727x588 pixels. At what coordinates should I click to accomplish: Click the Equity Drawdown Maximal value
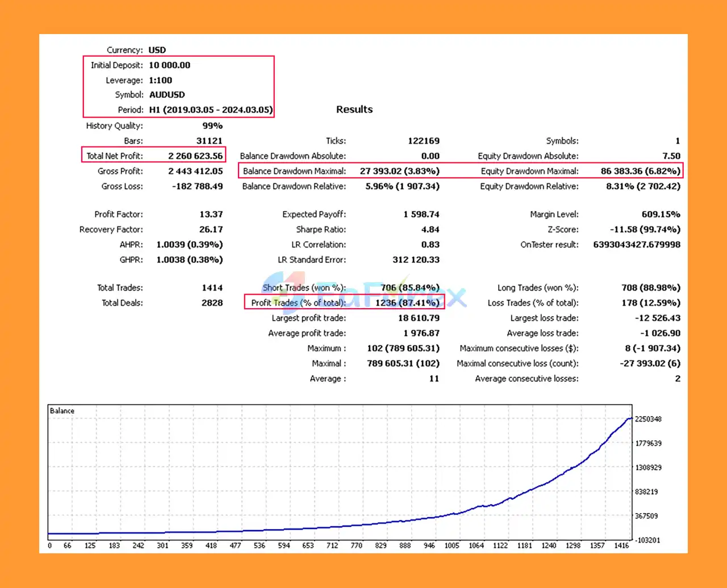click(640, 170)
